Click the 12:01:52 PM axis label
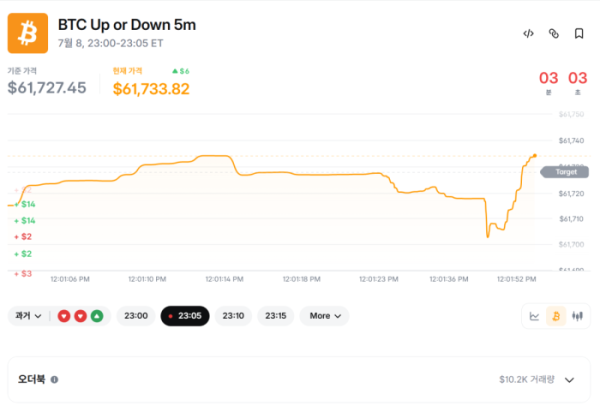Viewport: 600px width, 412px height. (517, 279)
